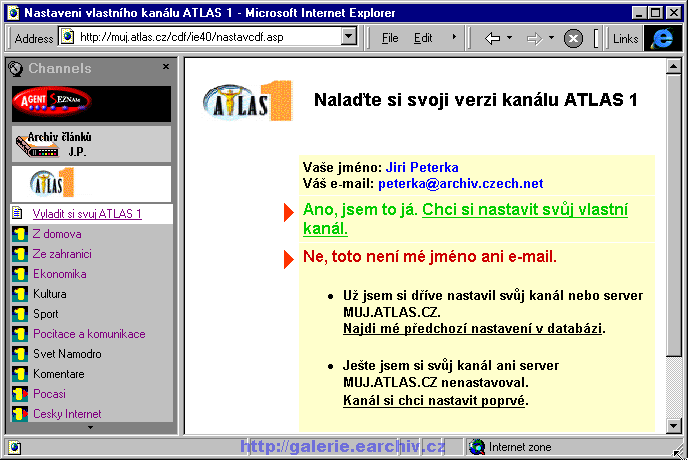Open the Agent Seznam channel banner
Viewport: 688px width, 460px height.
[91, 104]
